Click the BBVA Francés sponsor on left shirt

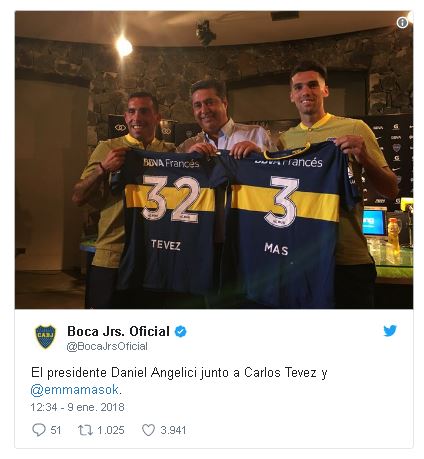coord(171,163)
